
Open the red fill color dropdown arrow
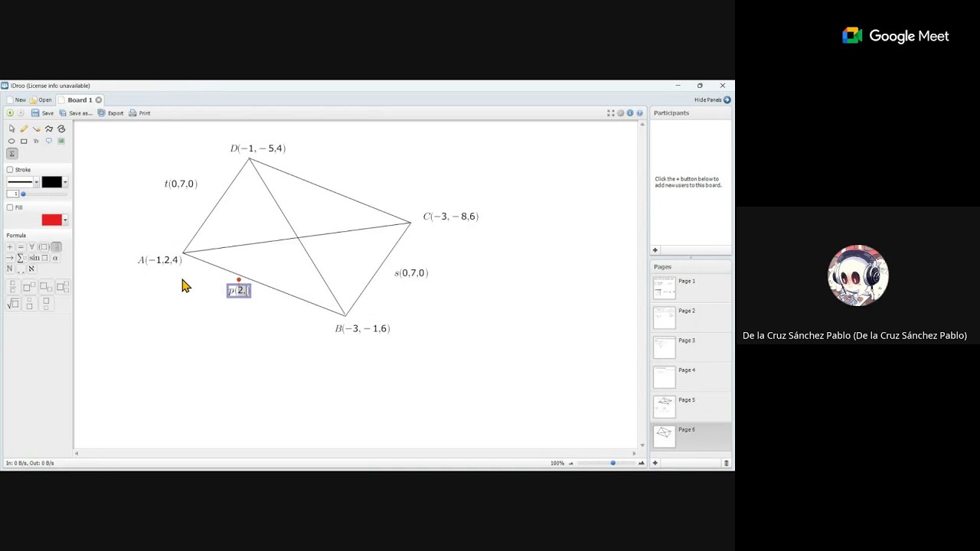tap(65, 220)
